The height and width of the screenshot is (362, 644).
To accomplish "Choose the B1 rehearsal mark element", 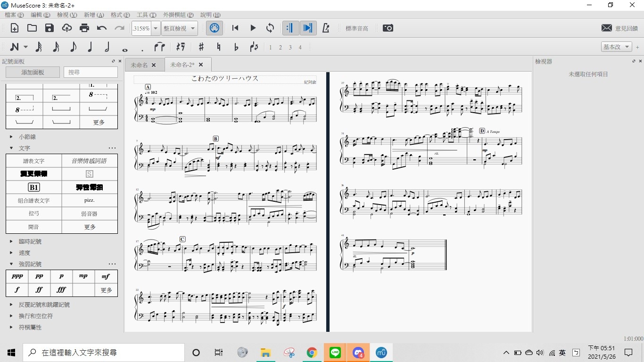I will coord(33,187).
